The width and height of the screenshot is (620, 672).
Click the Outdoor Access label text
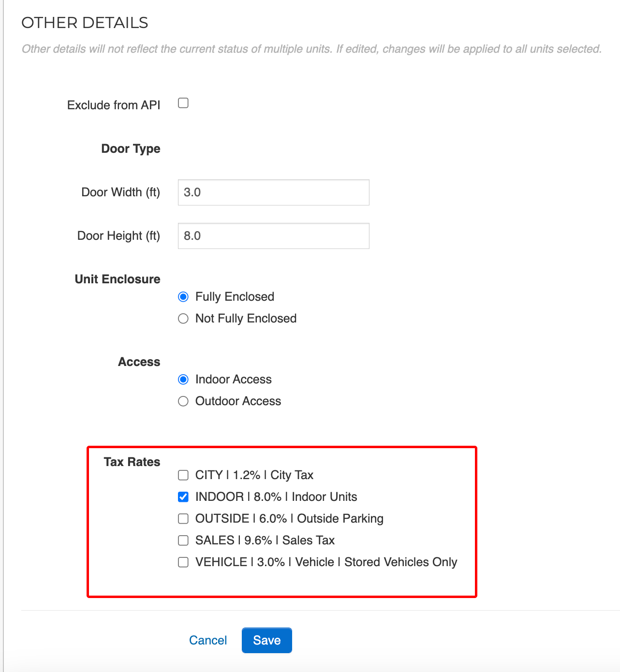point(238,401)
